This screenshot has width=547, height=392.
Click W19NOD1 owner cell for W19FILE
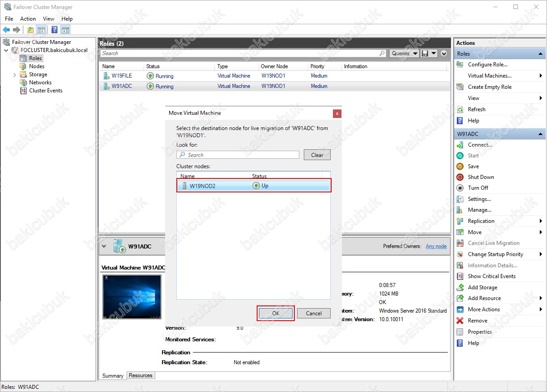(273, 76)
